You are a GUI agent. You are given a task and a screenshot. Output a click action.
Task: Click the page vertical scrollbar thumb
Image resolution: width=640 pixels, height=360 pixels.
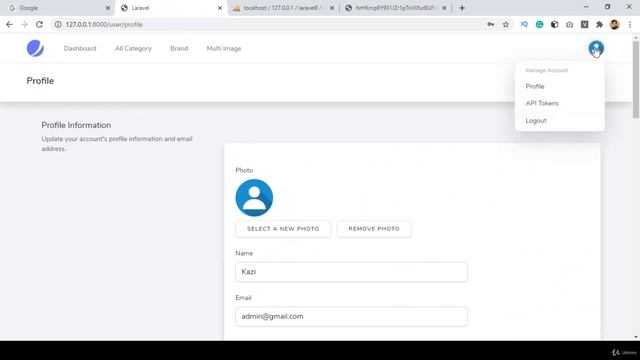(636, 79)
